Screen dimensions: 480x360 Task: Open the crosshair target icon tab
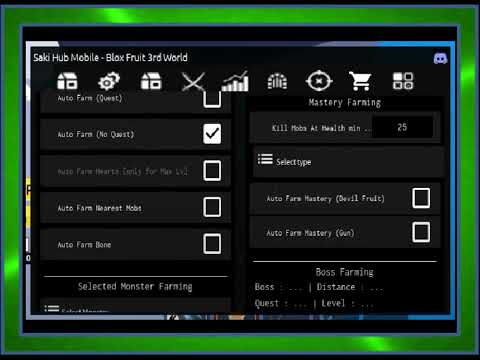(x=319, y=81)
